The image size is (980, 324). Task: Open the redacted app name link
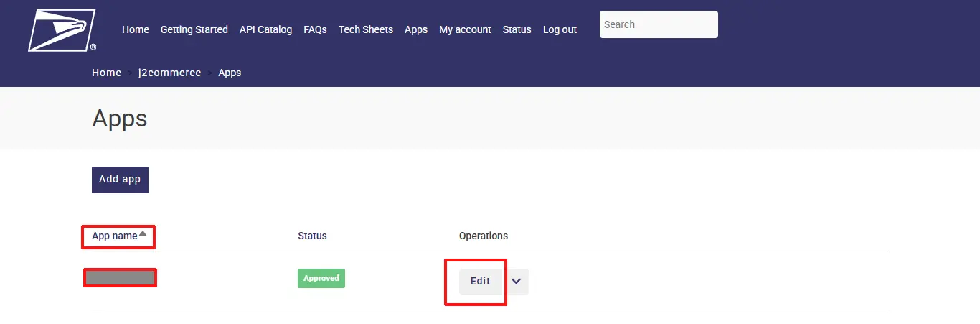point(120,277)
